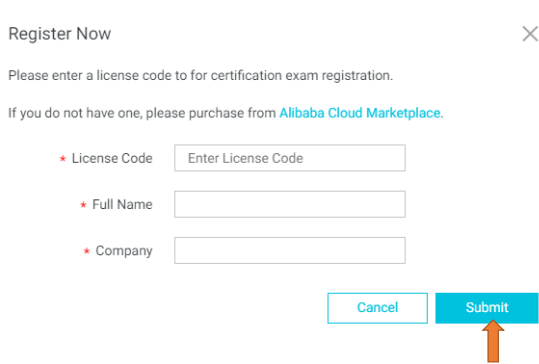Click the white Submit text on the teal button
Image resolution: width=539 pixels, height=364 pixels.
[x=487, y=308]
